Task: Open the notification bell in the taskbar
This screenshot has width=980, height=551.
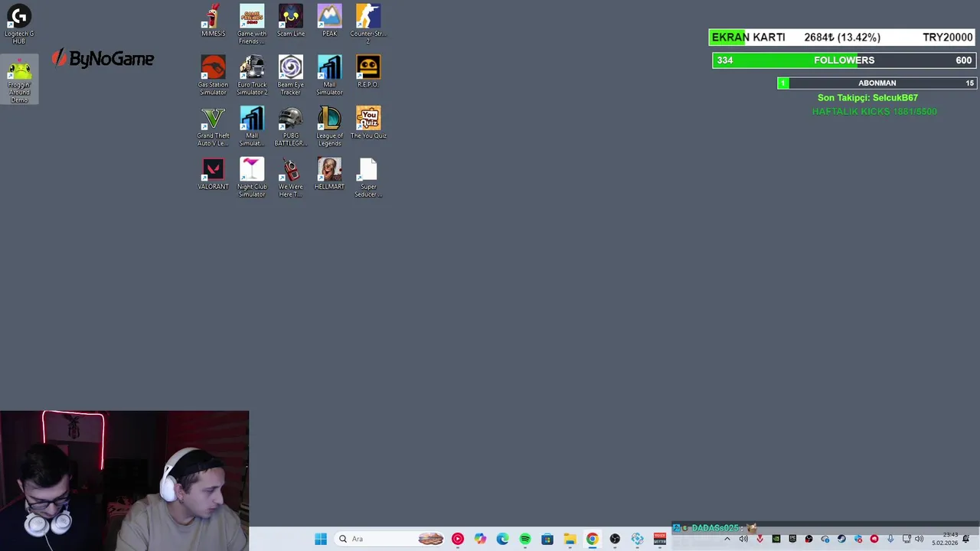Action: point(965,539)
